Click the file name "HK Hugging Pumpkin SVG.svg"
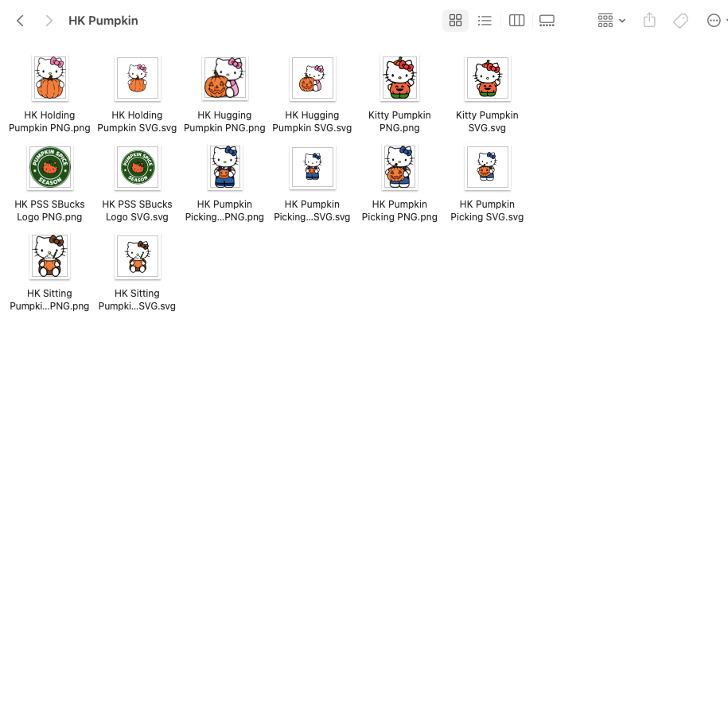The width and height of the screenshot is (728, 716). [312, 122]
